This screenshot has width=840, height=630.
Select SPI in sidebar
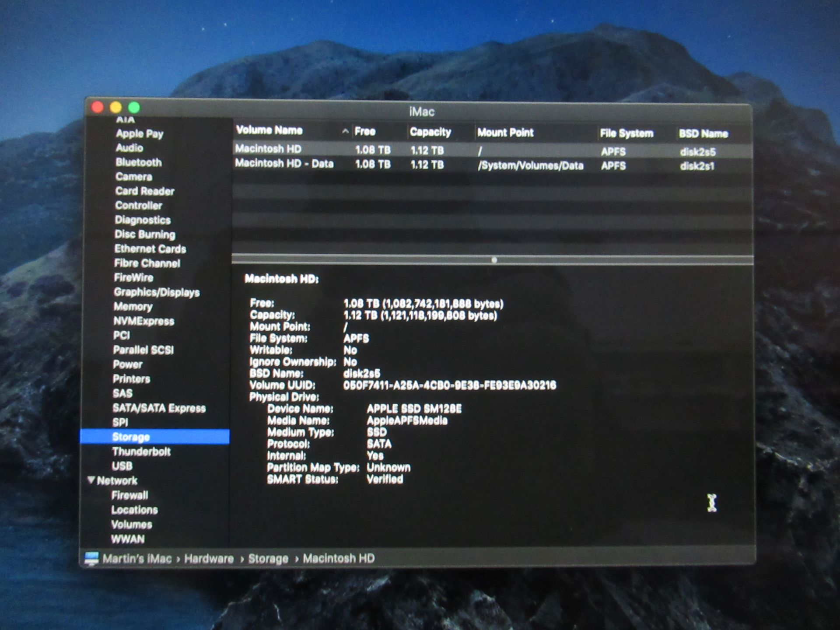[120, 423]
